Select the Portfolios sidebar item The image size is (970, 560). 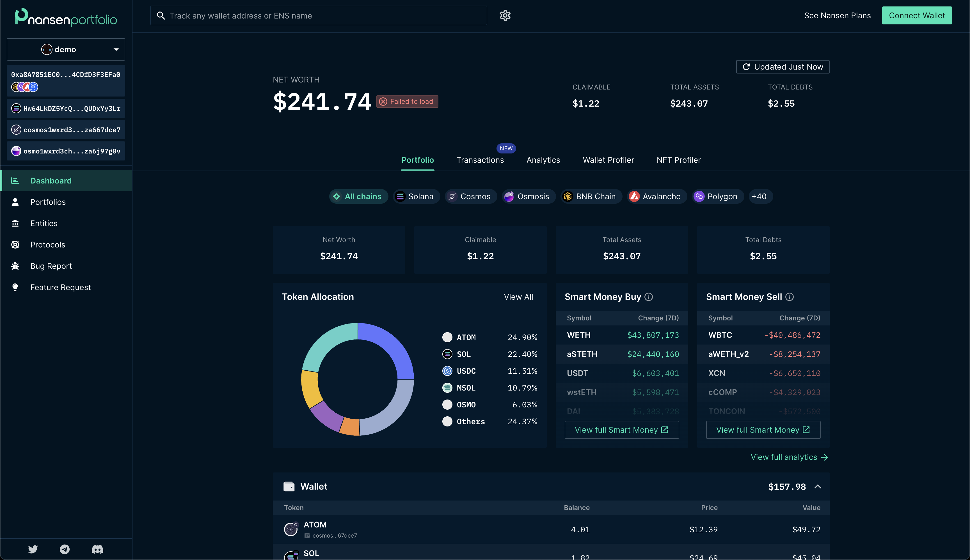(48, 201)
